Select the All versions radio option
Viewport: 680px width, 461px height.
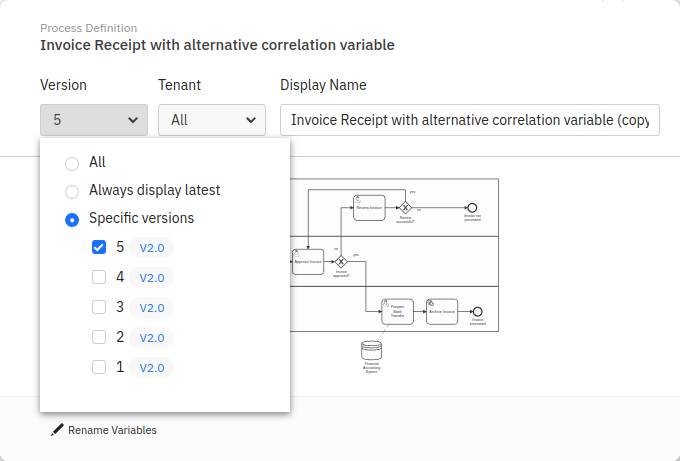[72, 163]
